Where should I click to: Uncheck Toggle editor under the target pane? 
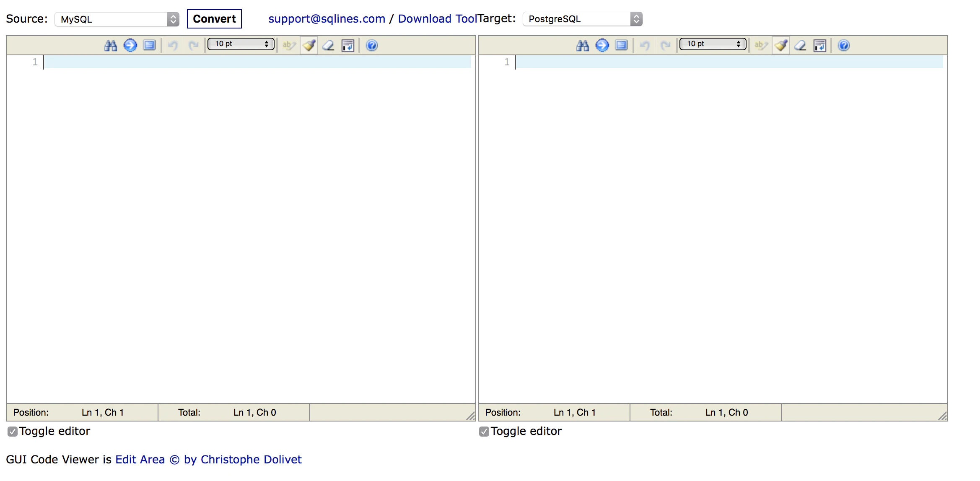pos(484,432)
